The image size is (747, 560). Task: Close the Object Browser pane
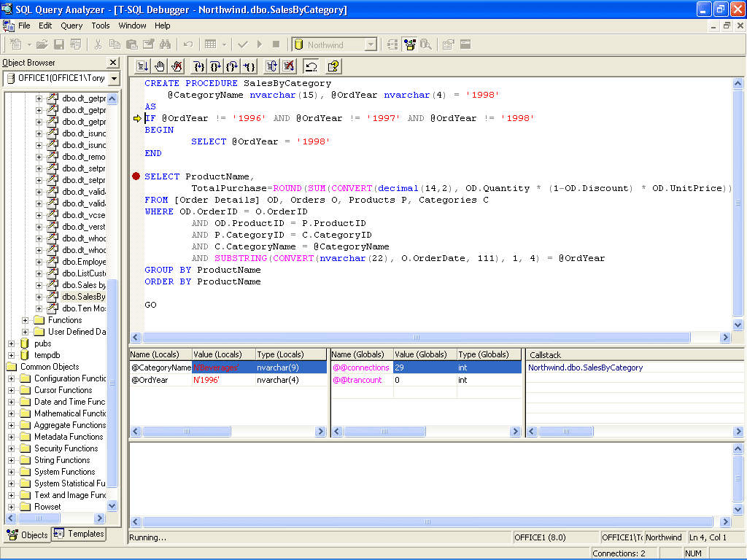(x=113, y=63)
